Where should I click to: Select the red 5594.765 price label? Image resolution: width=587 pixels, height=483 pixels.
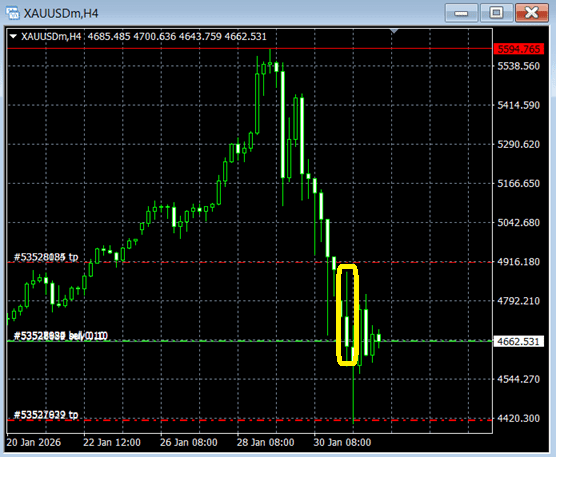(x=518, y=49)
